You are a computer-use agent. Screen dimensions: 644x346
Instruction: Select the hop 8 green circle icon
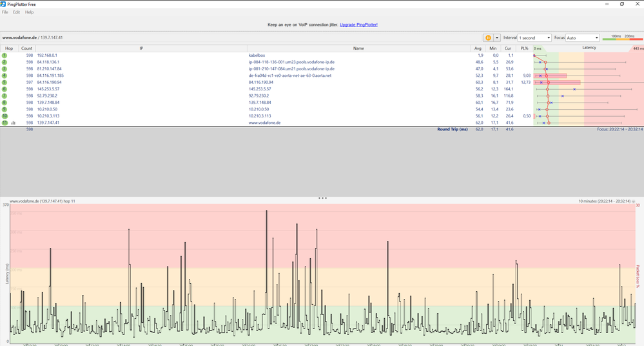tap(5, 103)
